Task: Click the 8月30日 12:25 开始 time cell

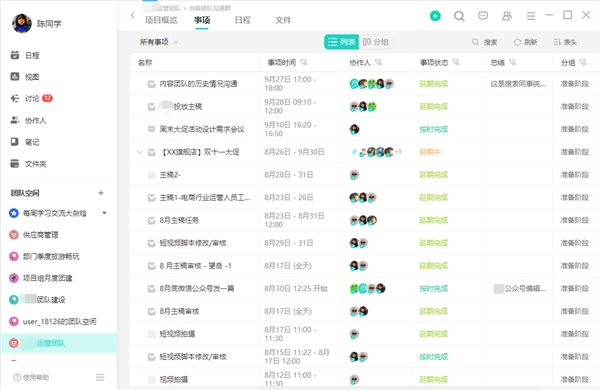Action: point(296,289)
